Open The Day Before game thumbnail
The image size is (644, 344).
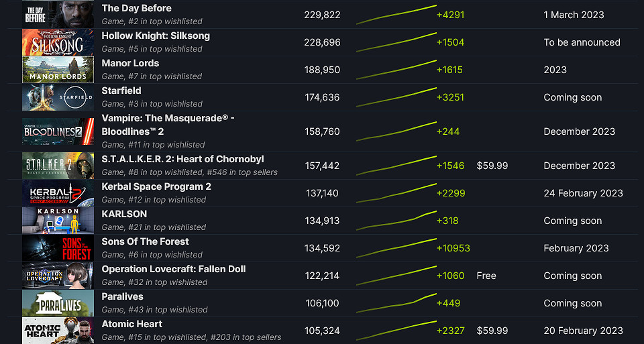point(58,15)
